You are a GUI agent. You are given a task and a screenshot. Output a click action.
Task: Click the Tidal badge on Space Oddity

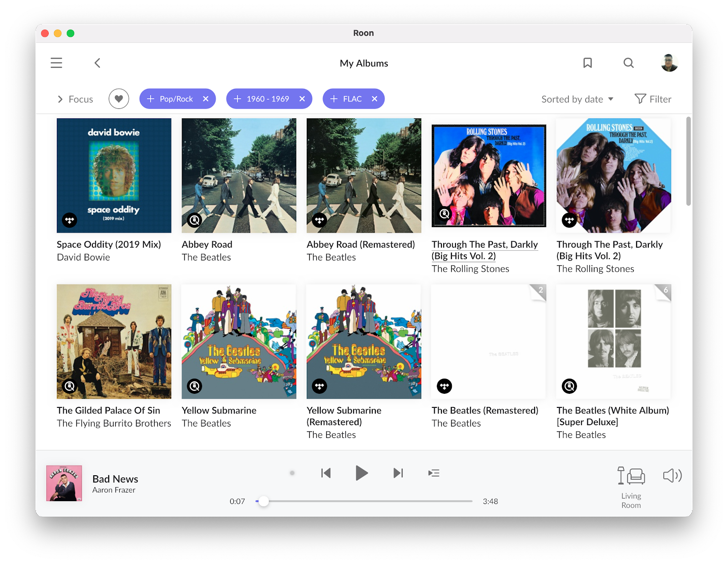pyautogui.click(x=70, y=220)
